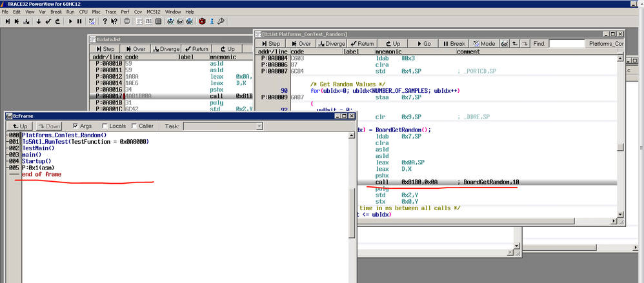Click the Return checkmark icon in main toolbar
The image size is (644, 283).
(48, 21)
